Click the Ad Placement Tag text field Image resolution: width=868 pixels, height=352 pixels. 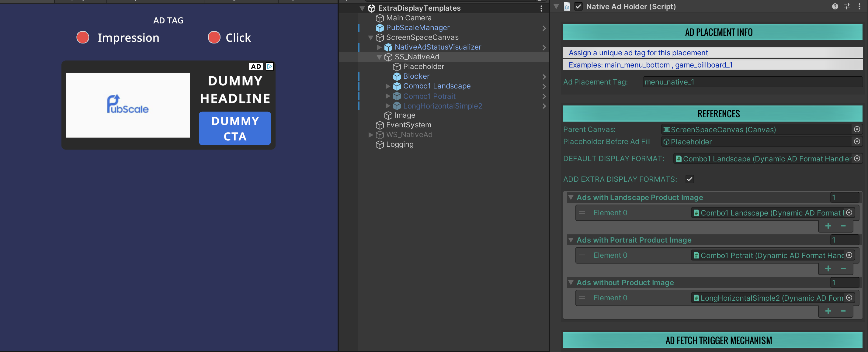click(752, 82)
